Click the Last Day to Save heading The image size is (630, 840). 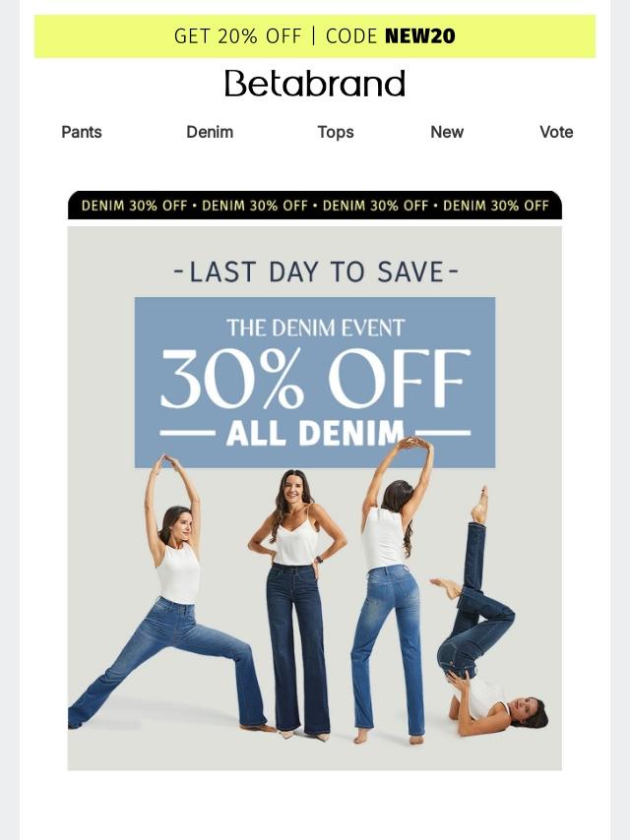[x=316, y=271]
